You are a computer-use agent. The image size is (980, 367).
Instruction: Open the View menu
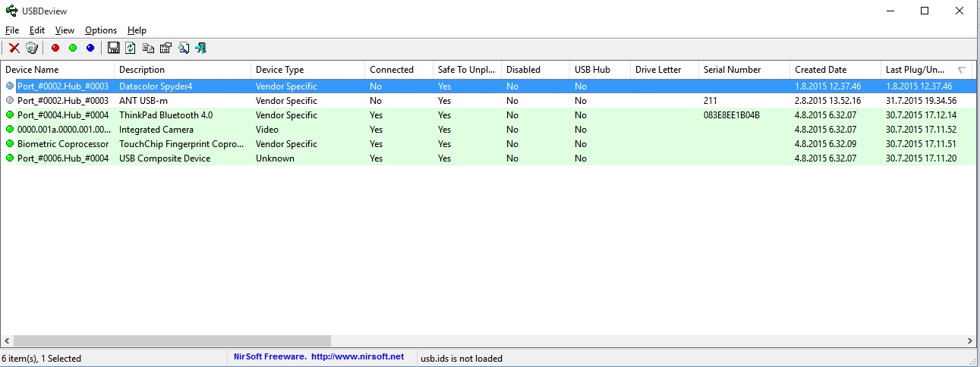(65, 30)
